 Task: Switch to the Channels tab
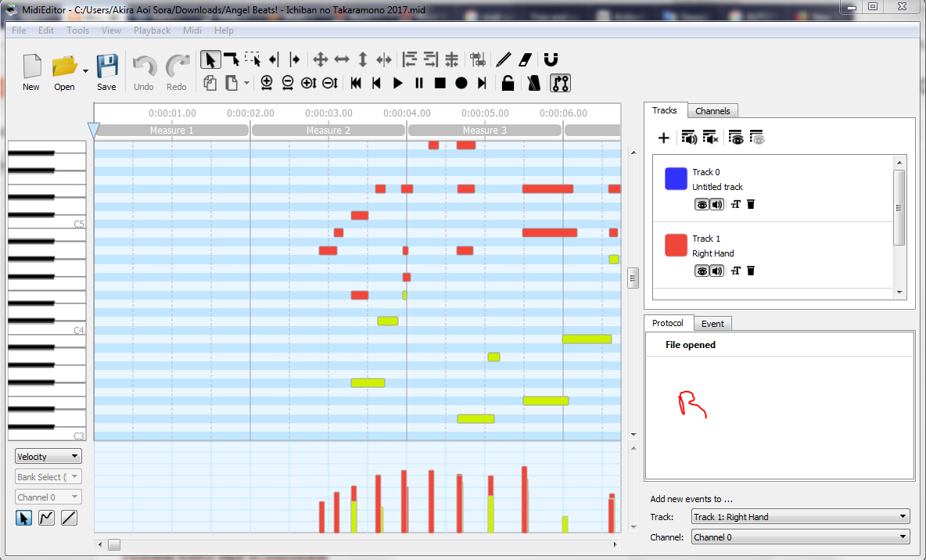coord(712,110)
